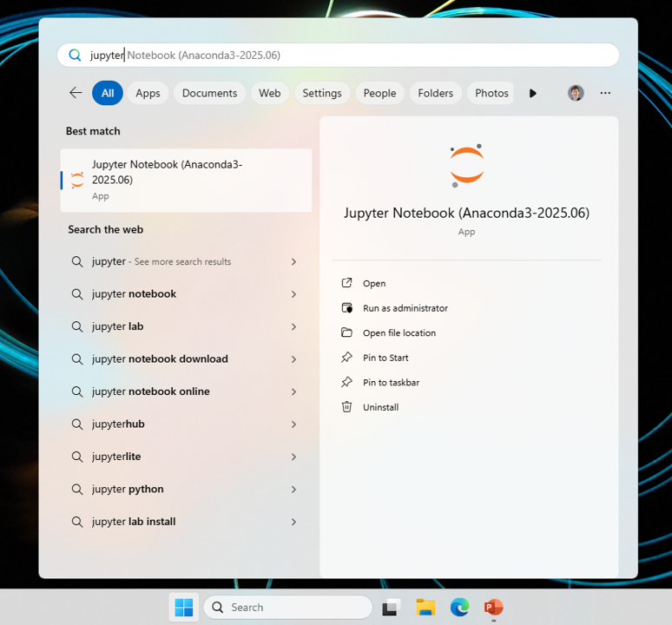
Task: Click the magnifier icon in search box
Action: click(x=75, y=56)
